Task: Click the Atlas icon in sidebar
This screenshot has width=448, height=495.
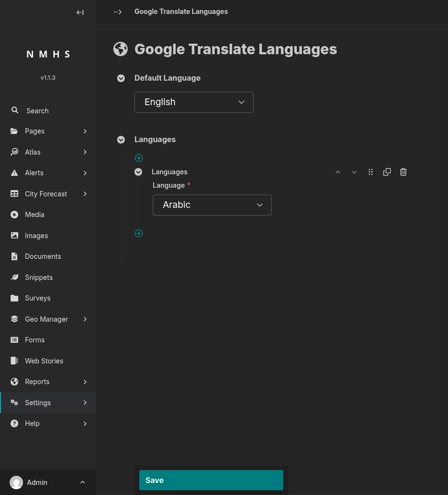Action: (x=14, y=152)
